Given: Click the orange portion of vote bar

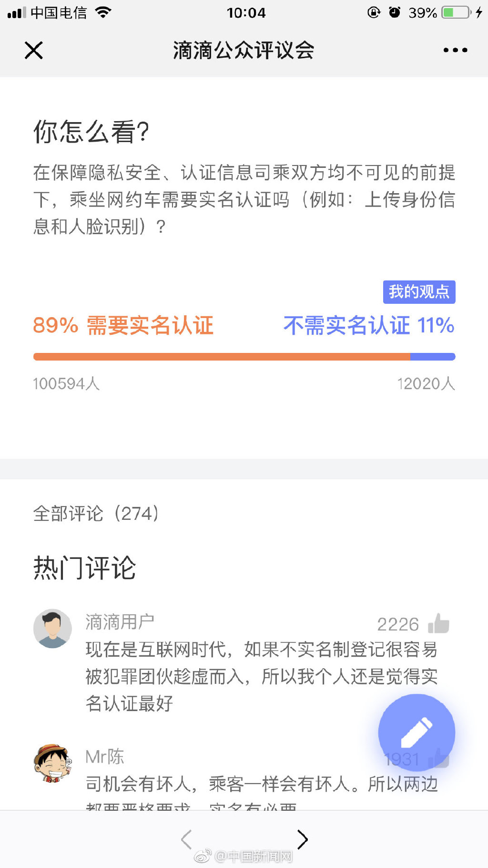Looking at the screenshot, I should (222, 357).
